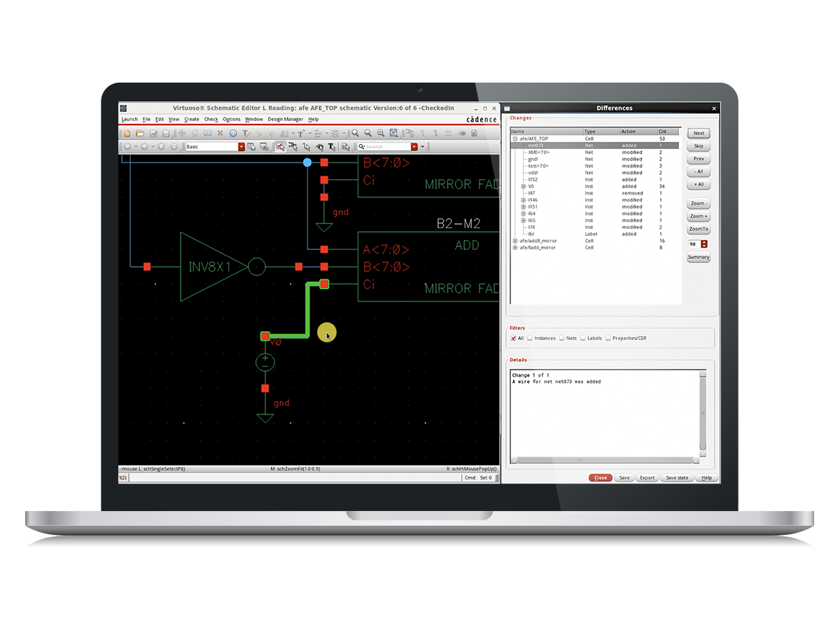The image size is (840, 630).
Task: Enable the Instances filter checkbox
Action: tap(531, 338)
